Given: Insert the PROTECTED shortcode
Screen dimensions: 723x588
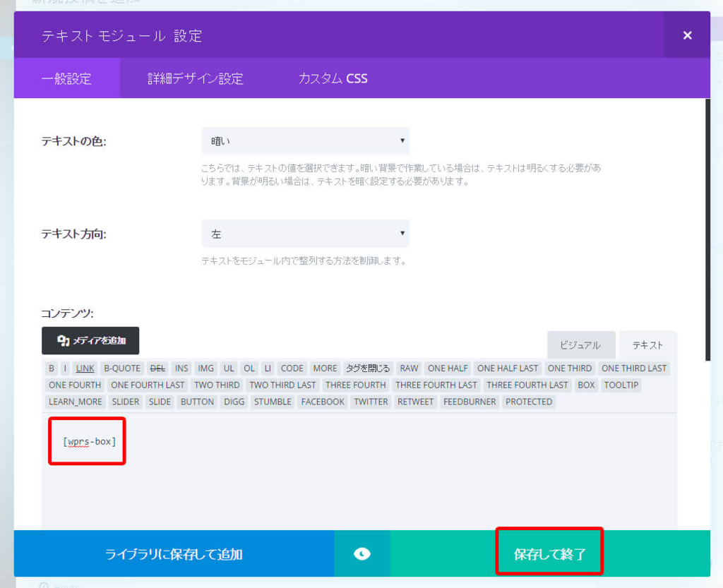Looking at the screenshot, I should click(529, 402).
